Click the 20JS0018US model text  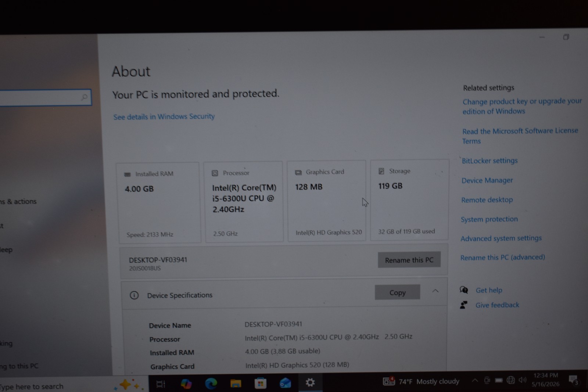[145, 268]
